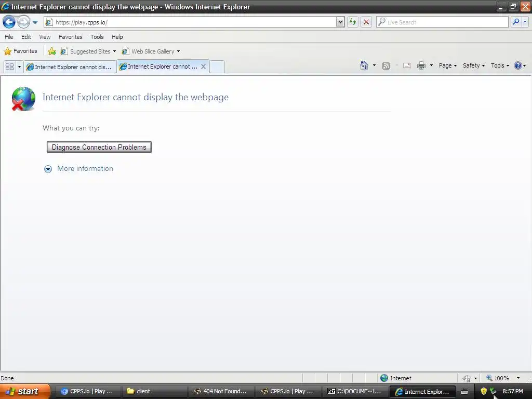532x399 pixels.
Task: Click the address bar with play.cpps.io URL
Action: coord(191,22)
